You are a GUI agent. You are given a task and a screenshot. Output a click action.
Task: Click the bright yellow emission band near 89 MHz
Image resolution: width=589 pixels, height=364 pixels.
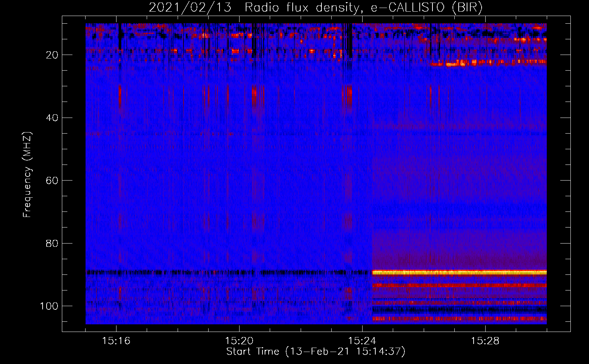pos(459,272)
